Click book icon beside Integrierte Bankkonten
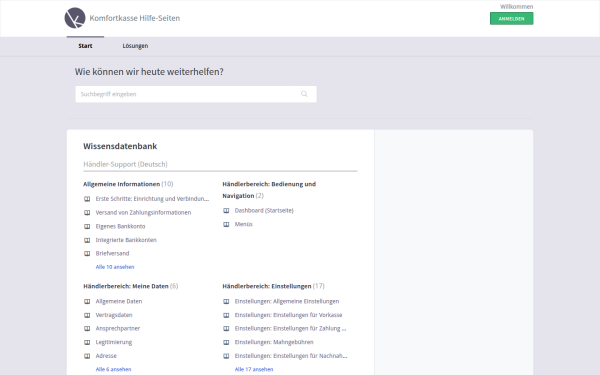Viewport: 600px width, 375px height. [x=87, y=240]
